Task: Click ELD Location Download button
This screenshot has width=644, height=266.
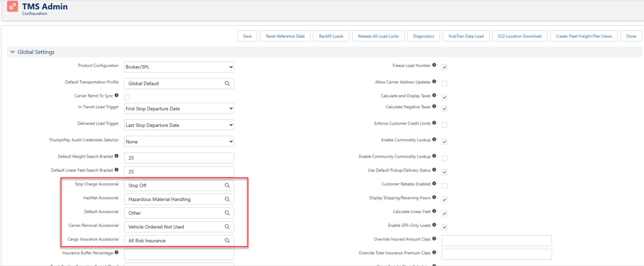Action: click(520, 36)
